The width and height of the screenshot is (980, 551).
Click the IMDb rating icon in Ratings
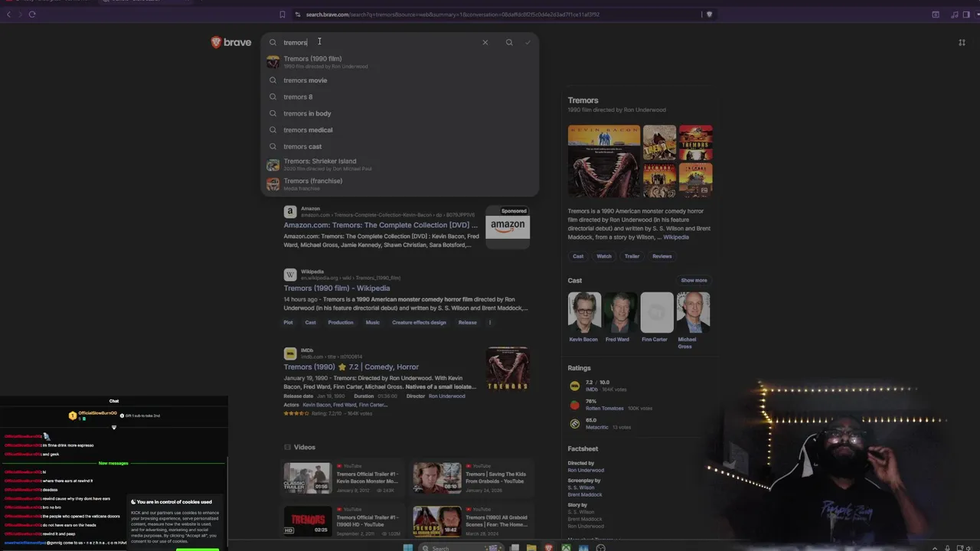point(575,386)
